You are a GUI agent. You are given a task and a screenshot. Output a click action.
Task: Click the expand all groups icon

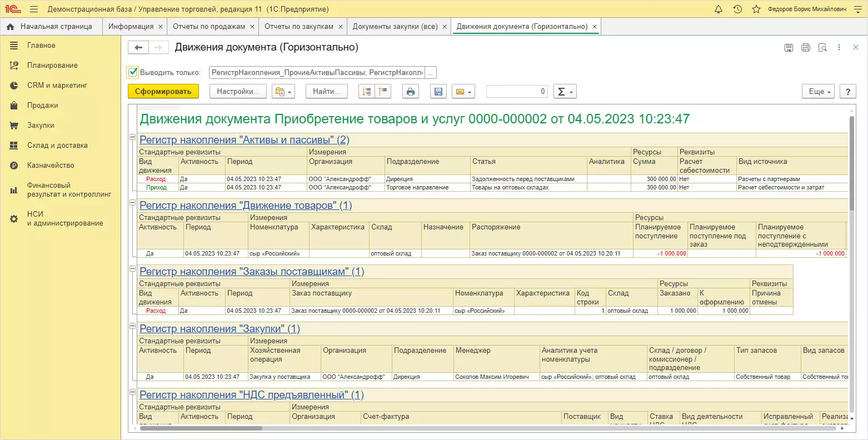367,92
